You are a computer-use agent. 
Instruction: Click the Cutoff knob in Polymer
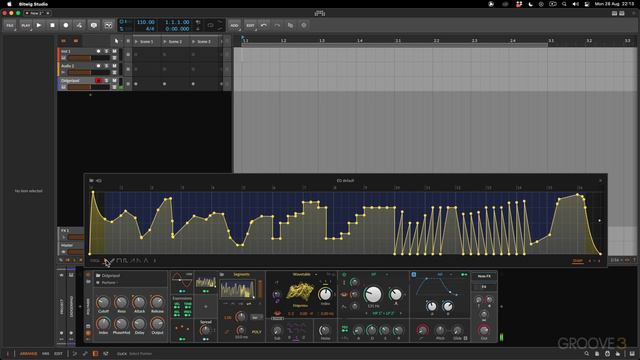(x=103, y=303)
